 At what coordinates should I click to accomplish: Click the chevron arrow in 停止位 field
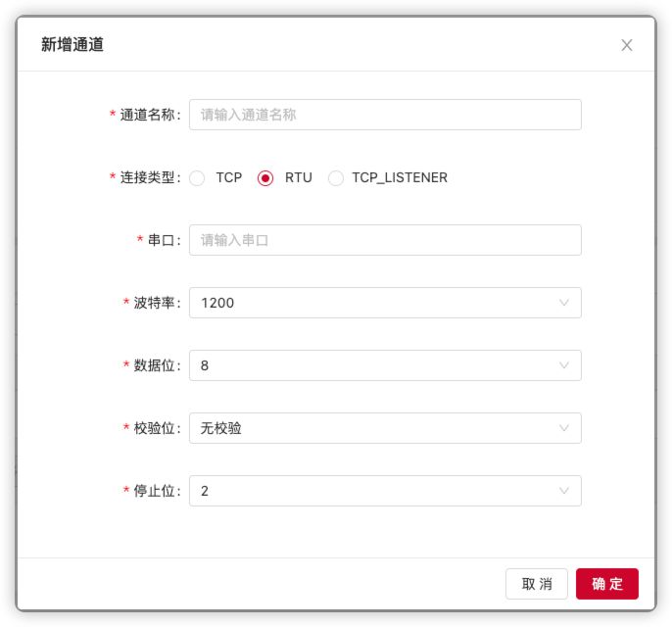pyautogui.click(x=564, y=491)
